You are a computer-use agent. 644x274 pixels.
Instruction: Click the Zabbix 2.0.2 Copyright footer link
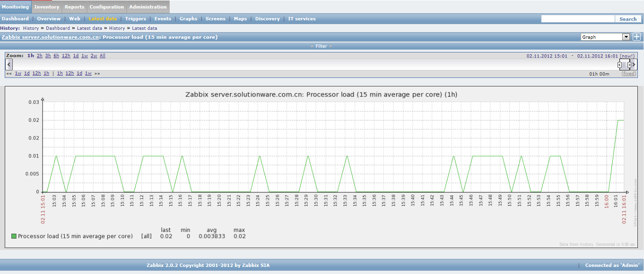[x=208, y=265]
